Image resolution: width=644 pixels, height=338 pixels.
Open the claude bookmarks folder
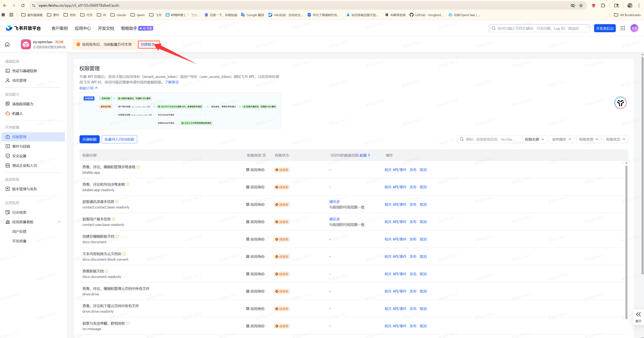118,15
